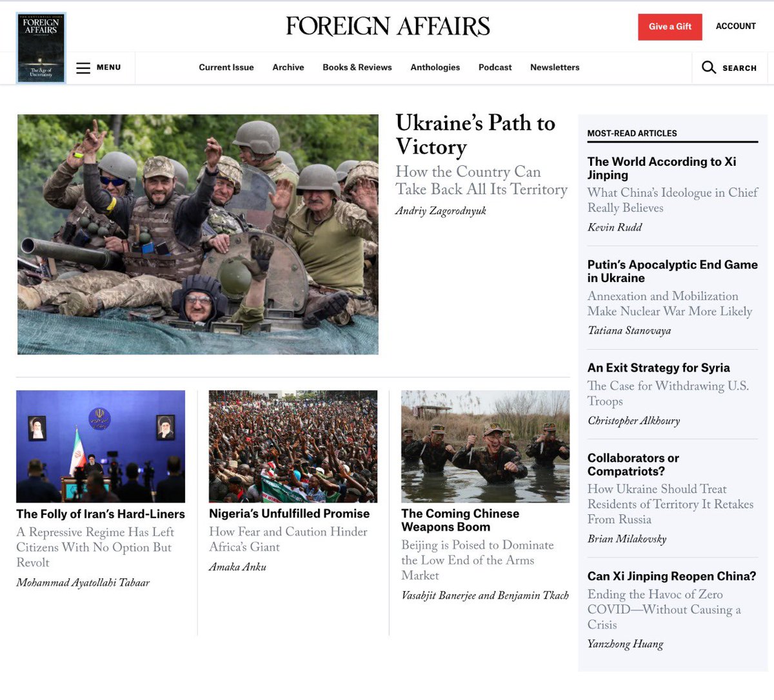Click subtitle How Ukraine Should Treat Residents
The image size is (774, 700).
[671, 504]
